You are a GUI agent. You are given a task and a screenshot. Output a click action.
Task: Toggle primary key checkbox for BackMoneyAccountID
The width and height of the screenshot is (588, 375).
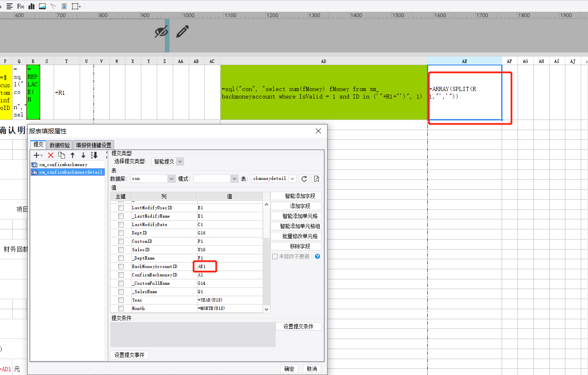tap(121, 266)
